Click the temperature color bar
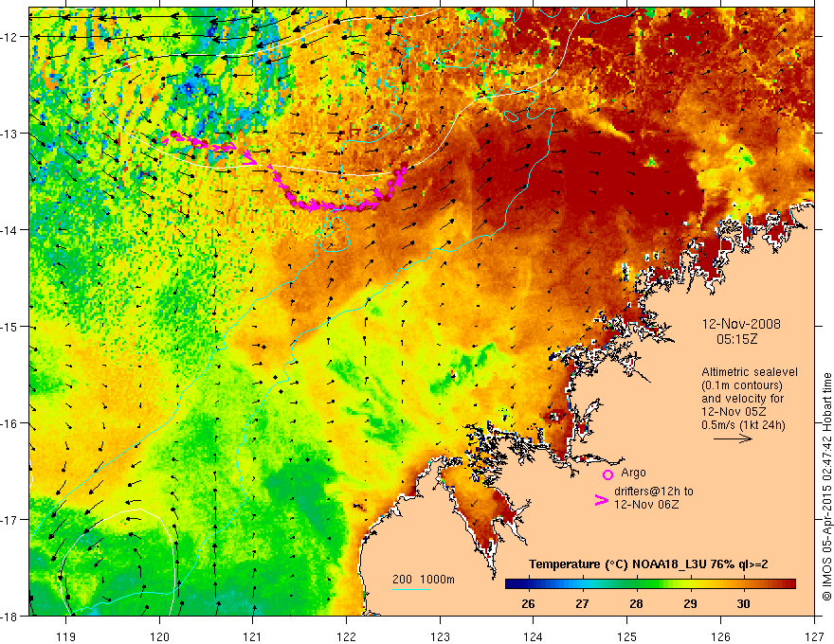Screen dimensions: 834x644 [650, 584]
